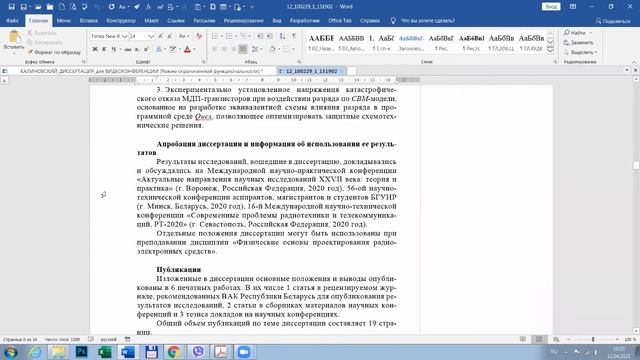Toggle bold (Ж) formatting
640x360 pixels.
coord(95,49)
